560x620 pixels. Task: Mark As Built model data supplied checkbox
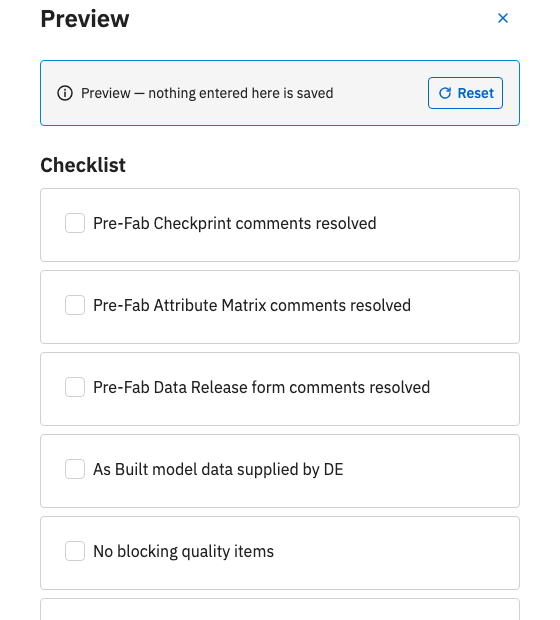coord(75,469)
